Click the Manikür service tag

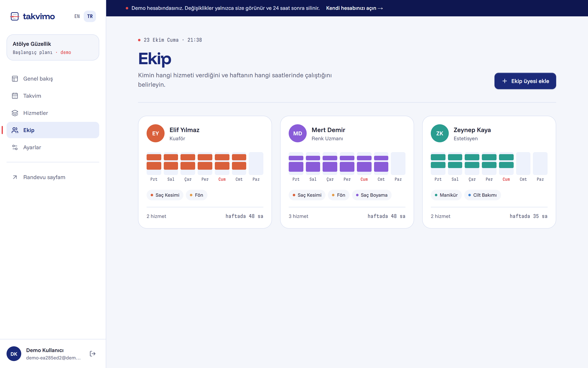pyautogui.click(x=446, y=195)
